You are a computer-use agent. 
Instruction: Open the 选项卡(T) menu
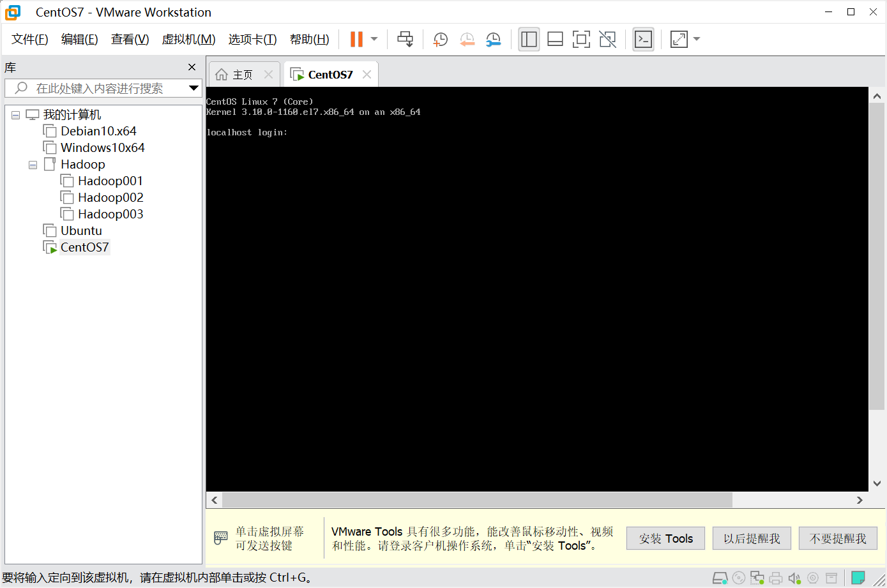(x=253, y=40)
